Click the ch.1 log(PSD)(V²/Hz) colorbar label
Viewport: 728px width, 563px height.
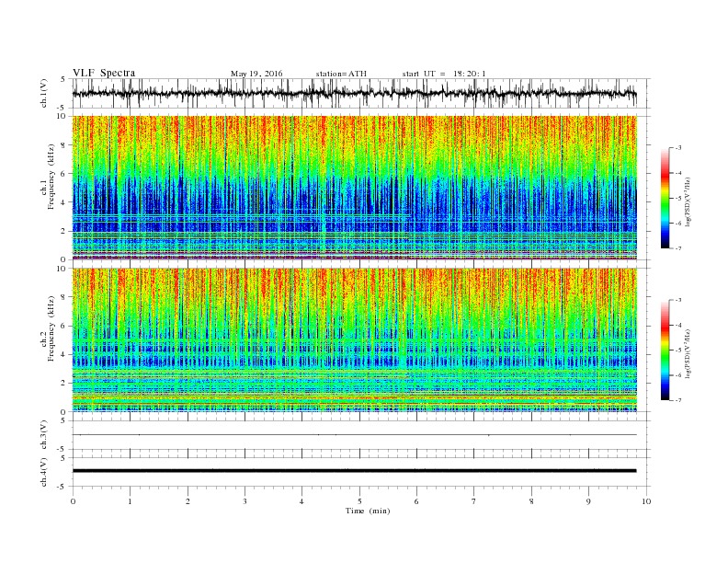(688, 202)
